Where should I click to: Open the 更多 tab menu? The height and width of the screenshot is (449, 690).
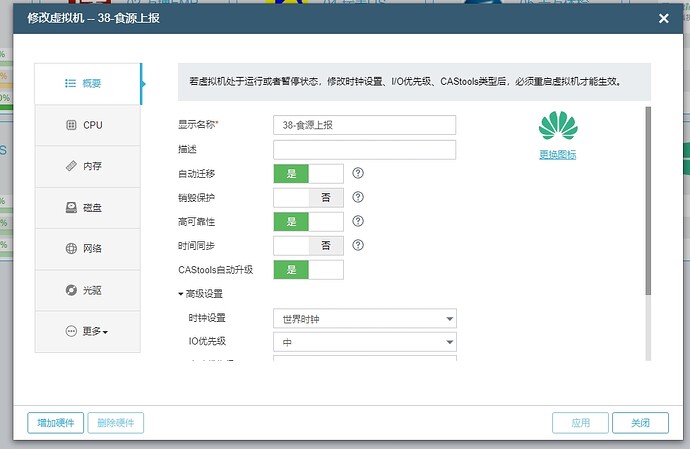88,331
